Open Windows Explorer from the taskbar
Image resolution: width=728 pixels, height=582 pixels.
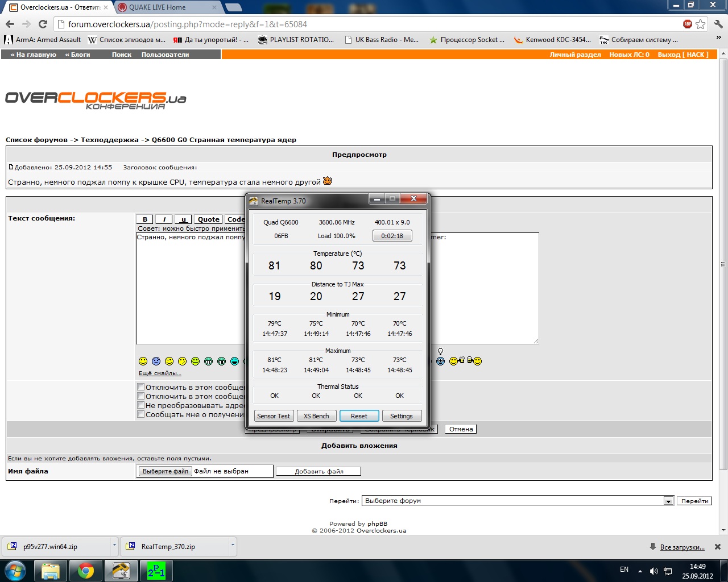pyautogui.click(x=51, y=571)
